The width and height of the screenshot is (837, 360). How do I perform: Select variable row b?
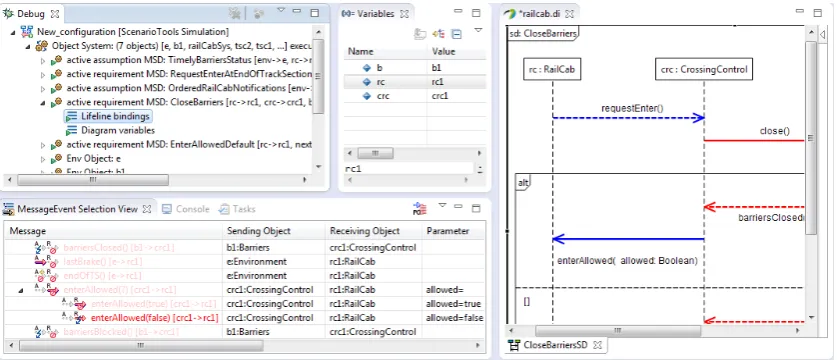coord(414,68)
